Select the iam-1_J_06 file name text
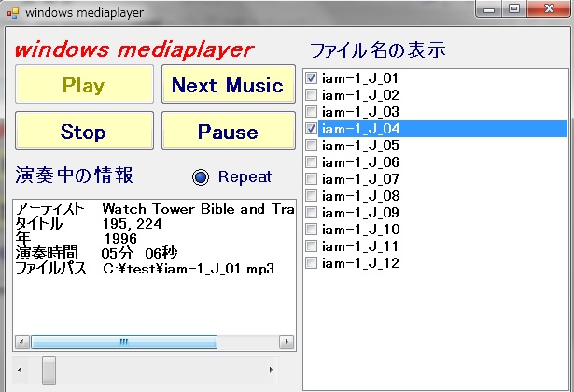This screenshot has height=392, width=574. tap(360, 162)
